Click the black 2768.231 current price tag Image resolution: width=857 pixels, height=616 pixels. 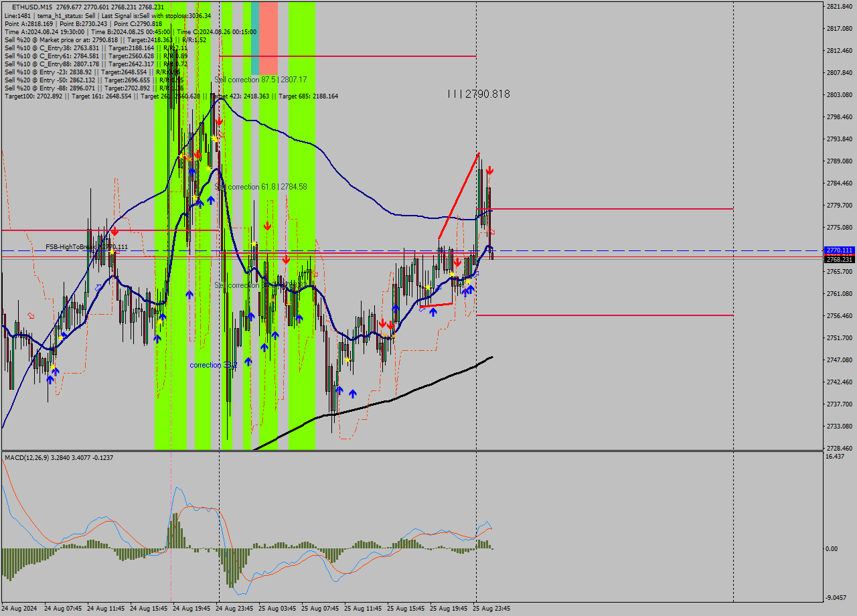click(840, 259)
